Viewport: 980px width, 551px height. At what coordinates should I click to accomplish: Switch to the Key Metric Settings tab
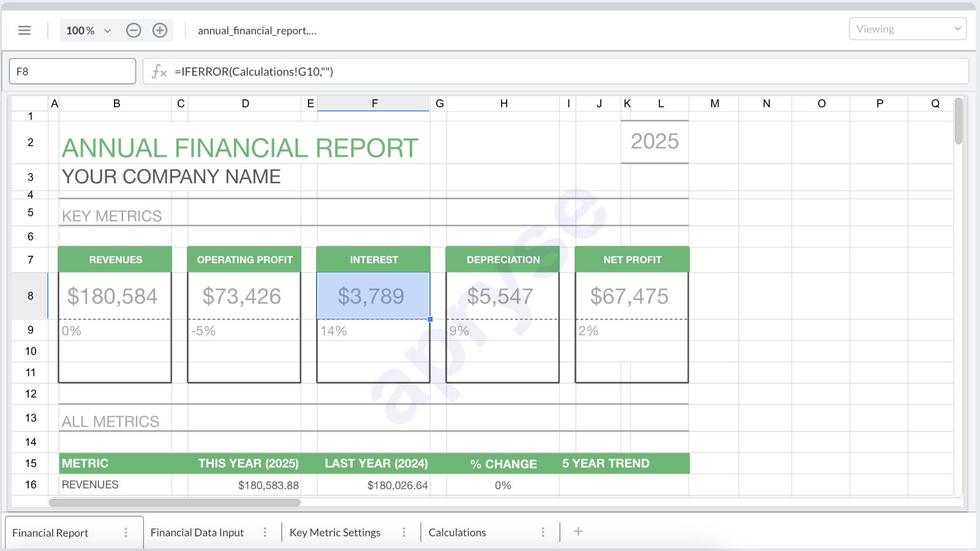[335, 533]
